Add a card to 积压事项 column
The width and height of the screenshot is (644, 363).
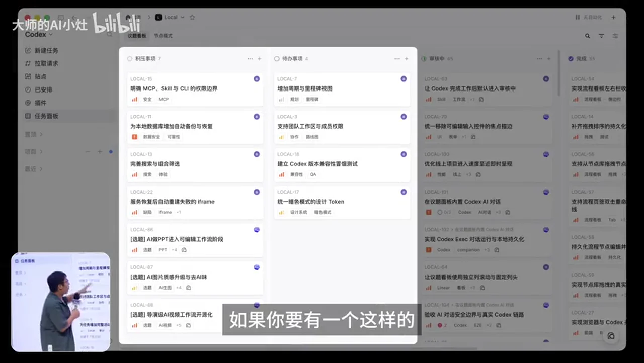point(260,59)
